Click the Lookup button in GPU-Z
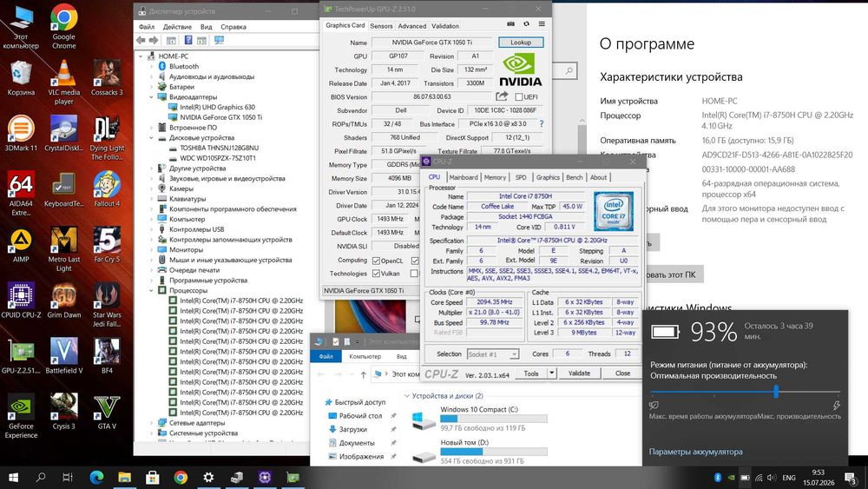This screenshot has height=489, width=868. point(520,42)
